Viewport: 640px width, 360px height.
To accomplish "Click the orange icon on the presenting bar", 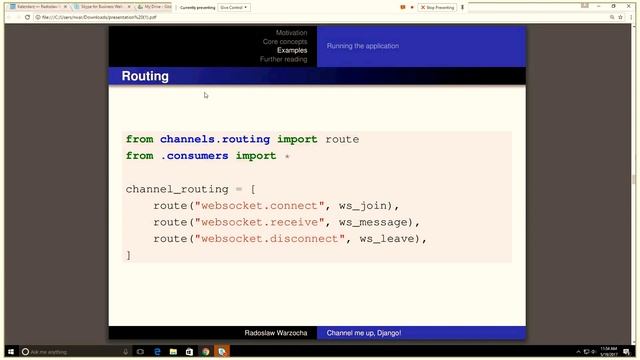I will coord(403,7).
